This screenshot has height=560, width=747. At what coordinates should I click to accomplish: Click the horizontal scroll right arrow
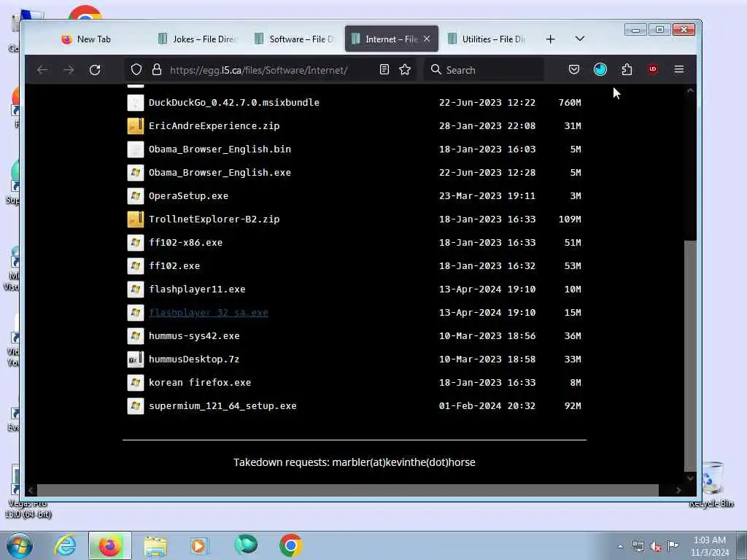point(678,490)
